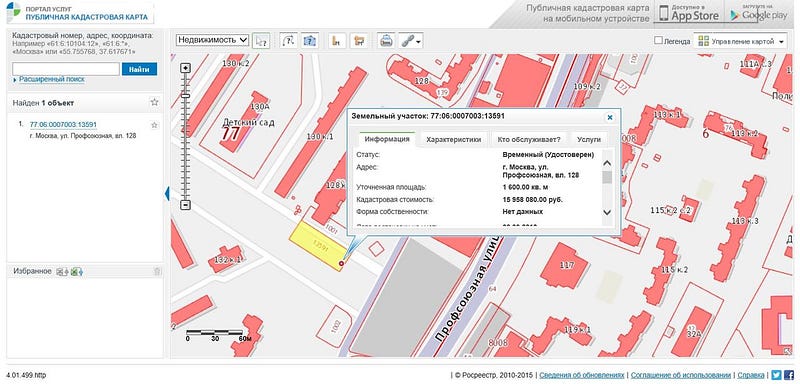Open the share link dropdown arrow
The height and width of the screenshot is (384, 800).
click(418, 42)
